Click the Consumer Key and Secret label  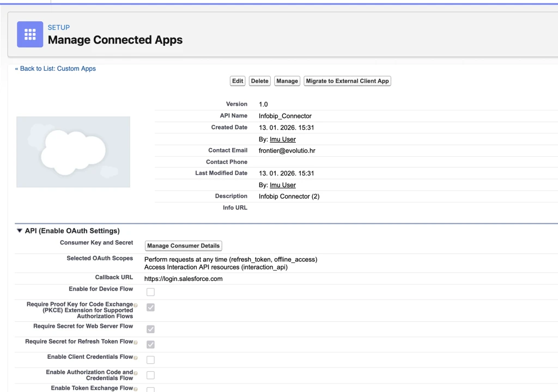point(96,243)
